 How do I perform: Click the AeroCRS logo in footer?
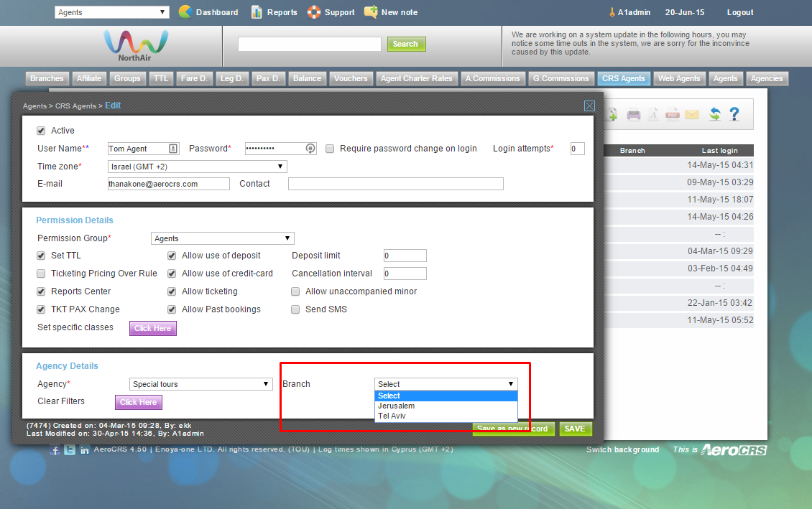coord(733,450)
